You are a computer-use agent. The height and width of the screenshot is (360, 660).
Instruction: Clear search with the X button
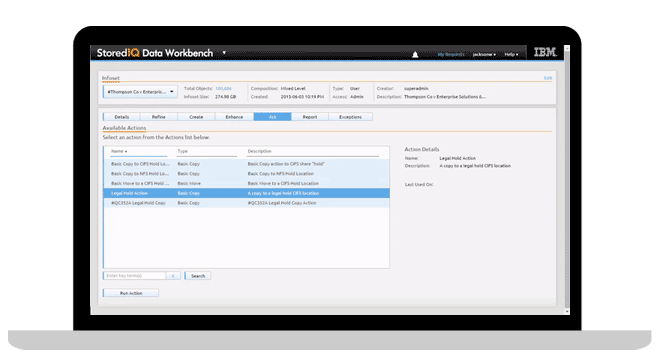[173, 276]
